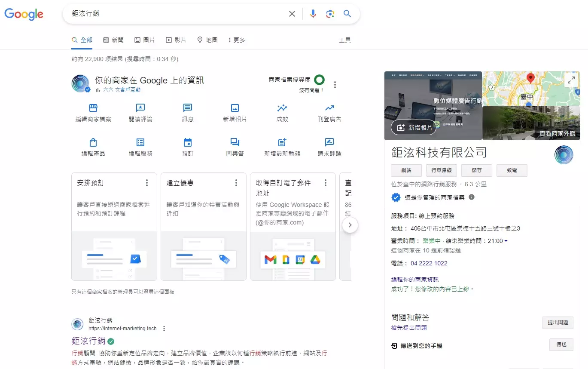
Task: Clear the search box with the X
Action: point(292,13)
